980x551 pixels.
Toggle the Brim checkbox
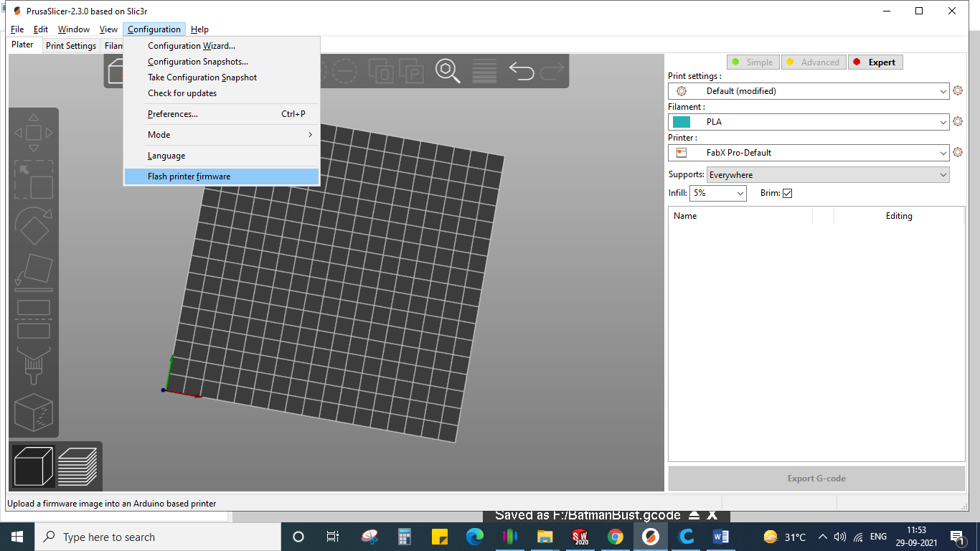click(x=787, y=194)
